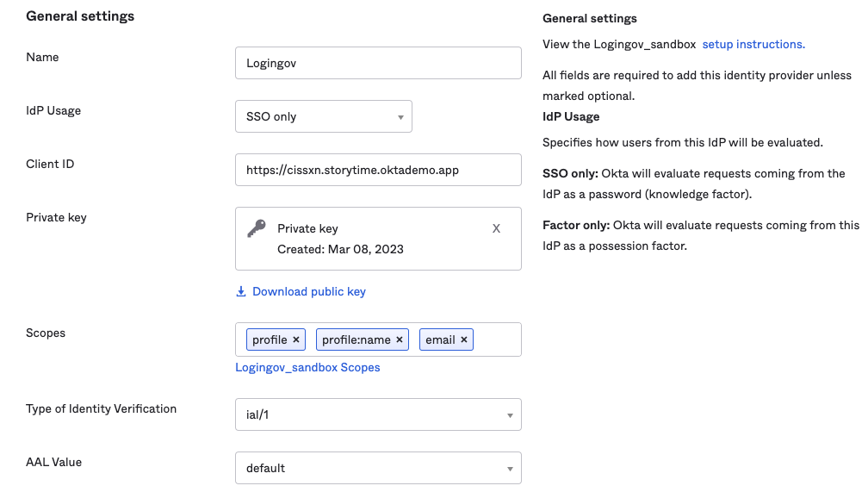Click the Name input field
Viewport: 868px width, 492px height.
378,63
